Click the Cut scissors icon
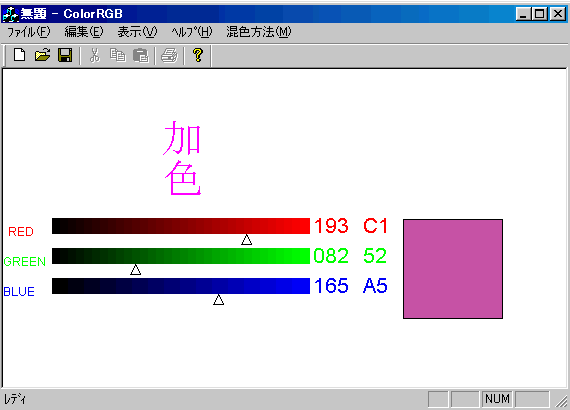 point(95,55)
